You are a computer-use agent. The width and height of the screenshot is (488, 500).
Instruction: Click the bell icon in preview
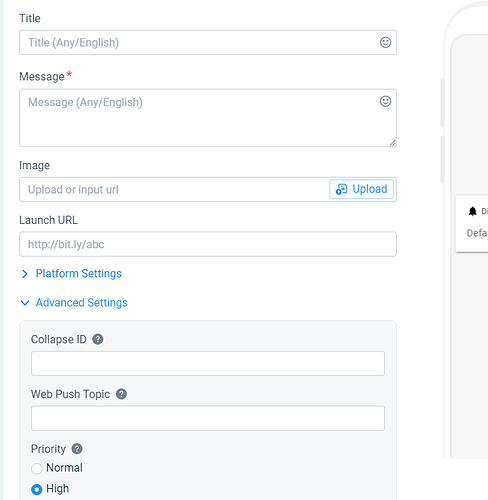(x=473, y=211)
